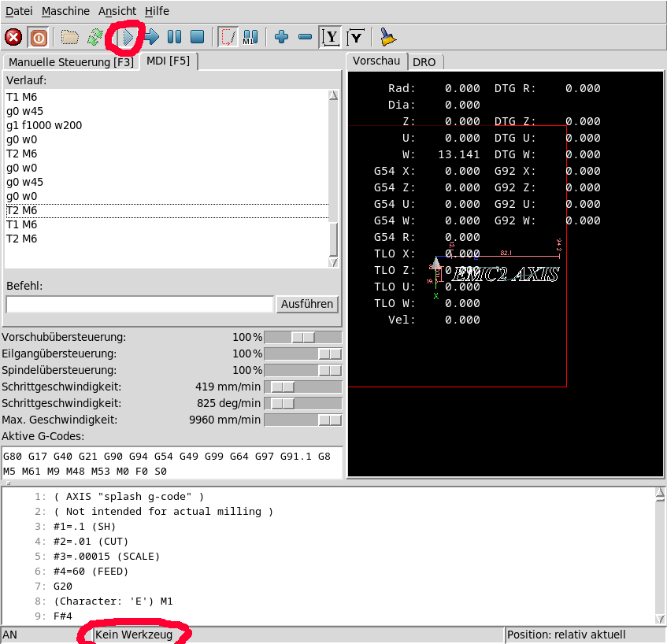Select G-code line 1 AXIS splash comment

(128, 497)
